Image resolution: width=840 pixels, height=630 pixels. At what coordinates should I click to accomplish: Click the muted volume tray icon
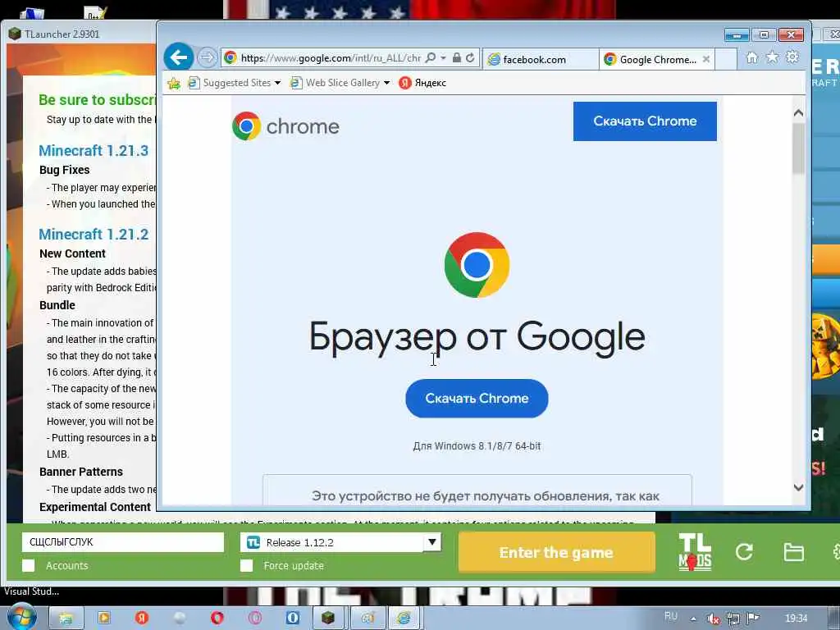(x=713, y=619)
